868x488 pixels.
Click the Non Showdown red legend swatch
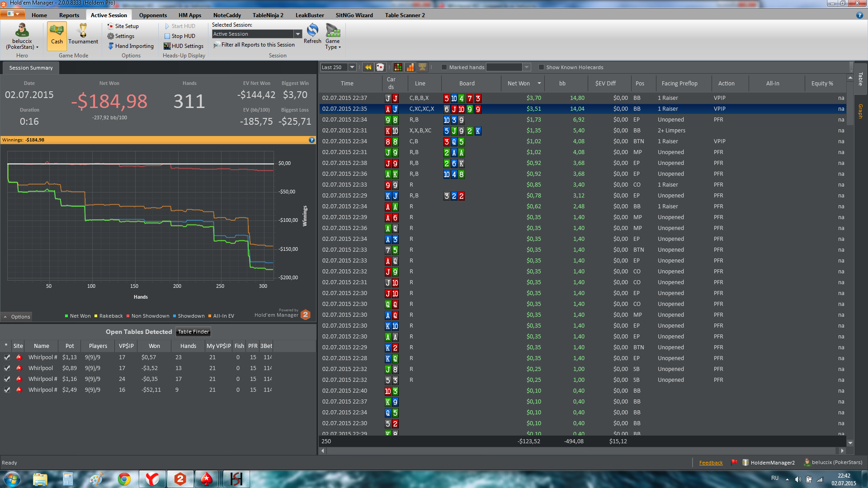(128, 316)
